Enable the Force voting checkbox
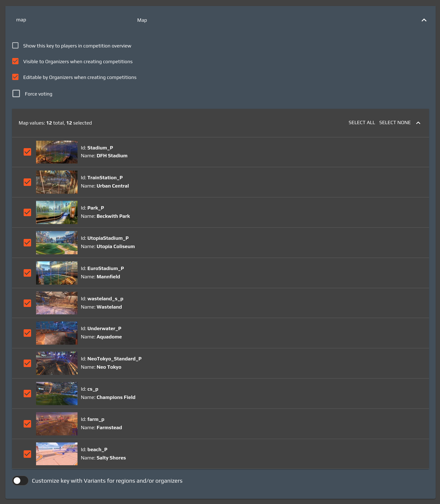Viewport: 440px width, 504px height. click(16, 93)
